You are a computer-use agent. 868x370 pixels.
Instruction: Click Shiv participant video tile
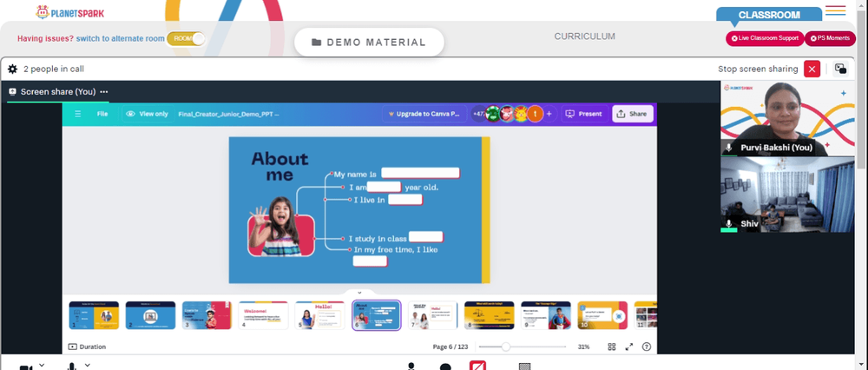pyautogui.click(x=787, y=195)
